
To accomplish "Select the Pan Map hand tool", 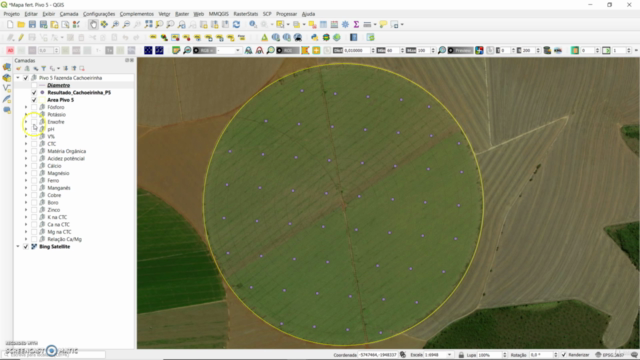I will click(x=93, y=25).
